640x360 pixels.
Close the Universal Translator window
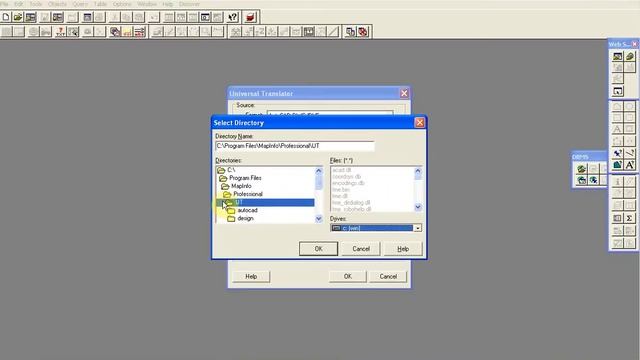404,93
